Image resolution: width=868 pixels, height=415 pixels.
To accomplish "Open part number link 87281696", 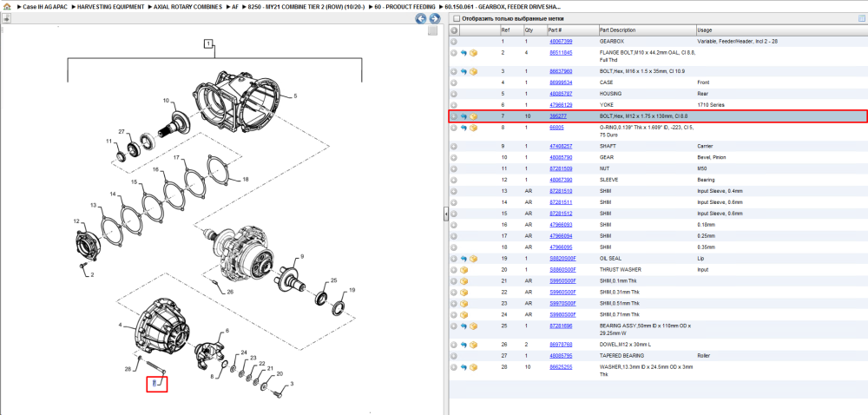I will pos(561,326).
